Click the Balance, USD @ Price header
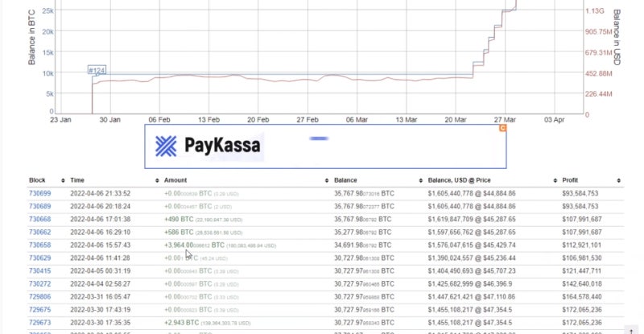The height and width of the screenshot is (334, 644). coord(459,180)
